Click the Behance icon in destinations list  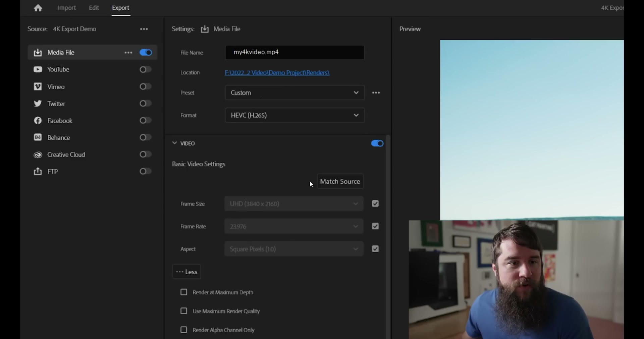click(x=38, y=137)
